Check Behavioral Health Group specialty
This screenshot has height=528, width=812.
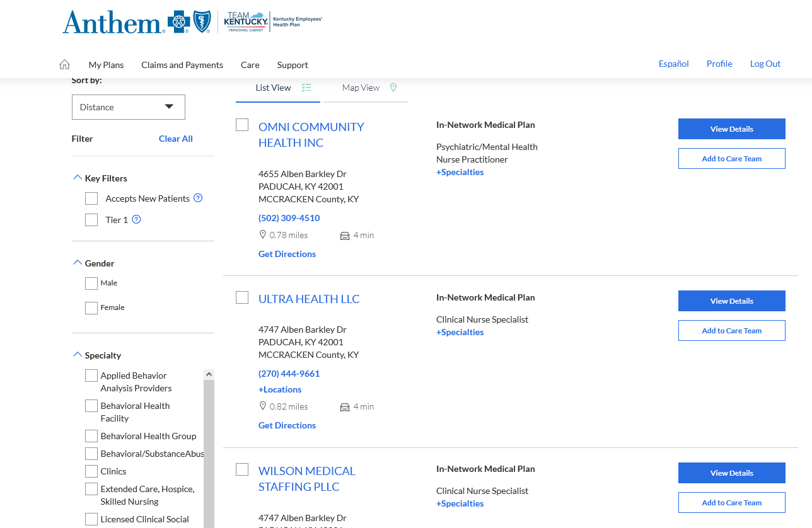[x=91, y=436]
